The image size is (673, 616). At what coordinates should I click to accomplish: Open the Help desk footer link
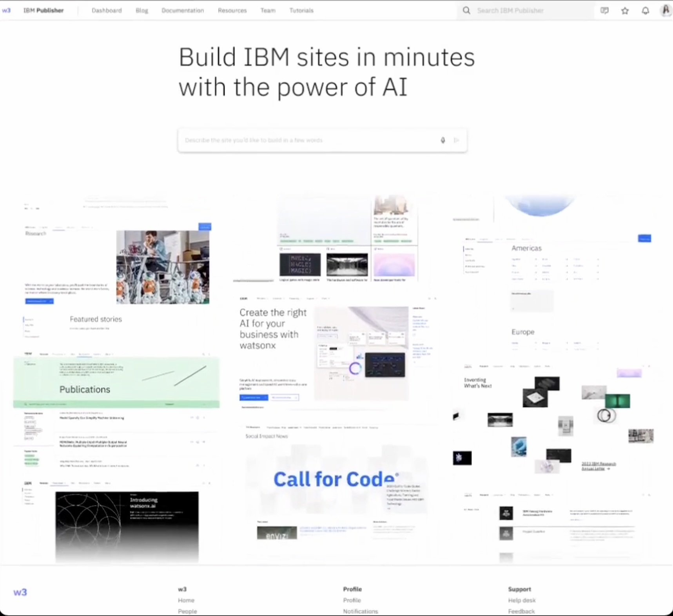pyautogui.click(x=522, y=600)
